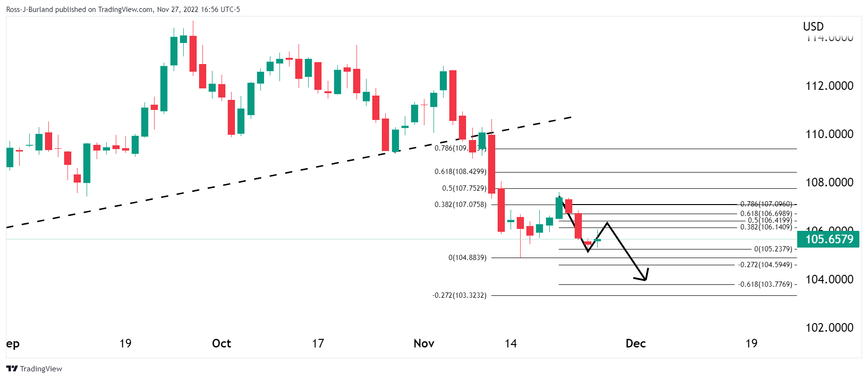
Task: Select the -0.618(103.7769) Fibonacci extension label
Action: tap(765, 284)
